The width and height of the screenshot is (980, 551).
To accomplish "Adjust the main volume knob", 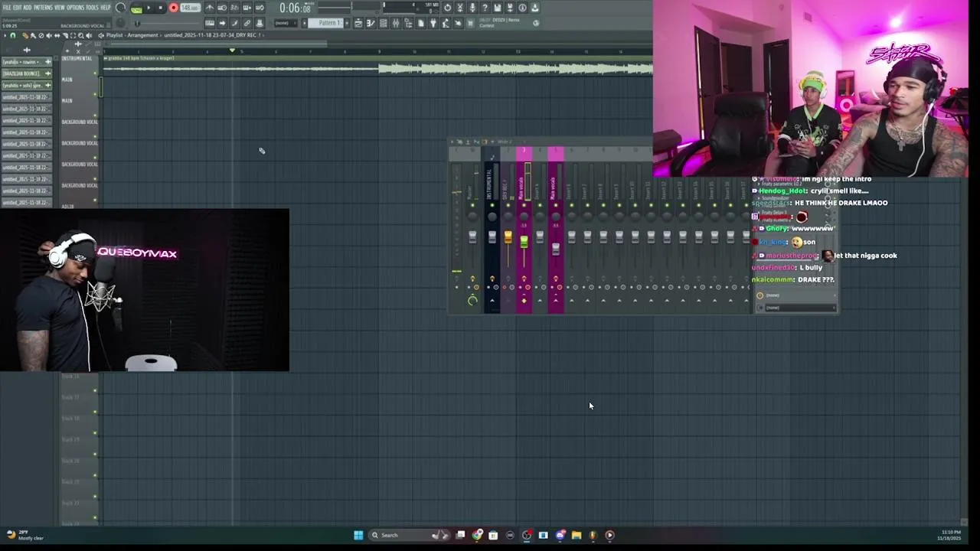I will (x=120, y=8).
